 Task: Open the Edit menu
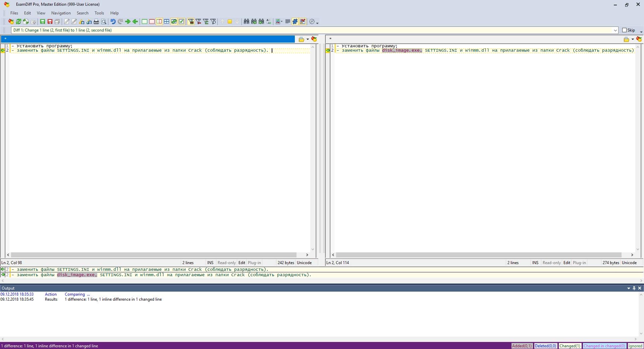[28, 13]
